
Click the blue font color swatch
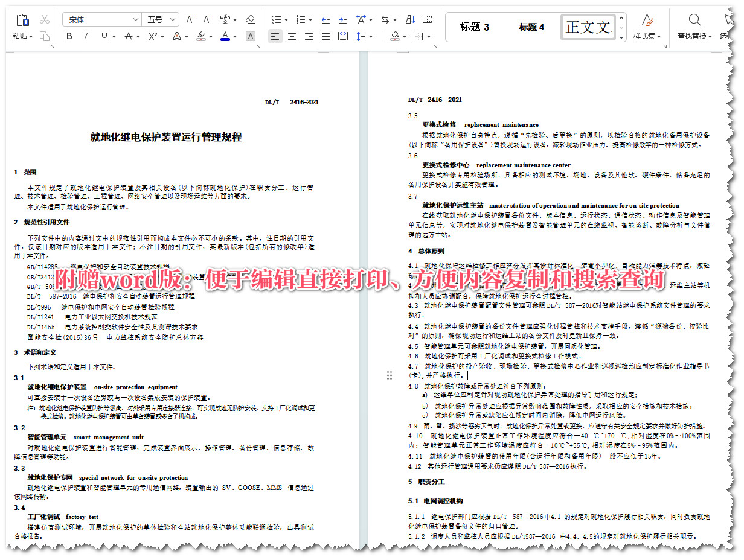coord(224,36)
